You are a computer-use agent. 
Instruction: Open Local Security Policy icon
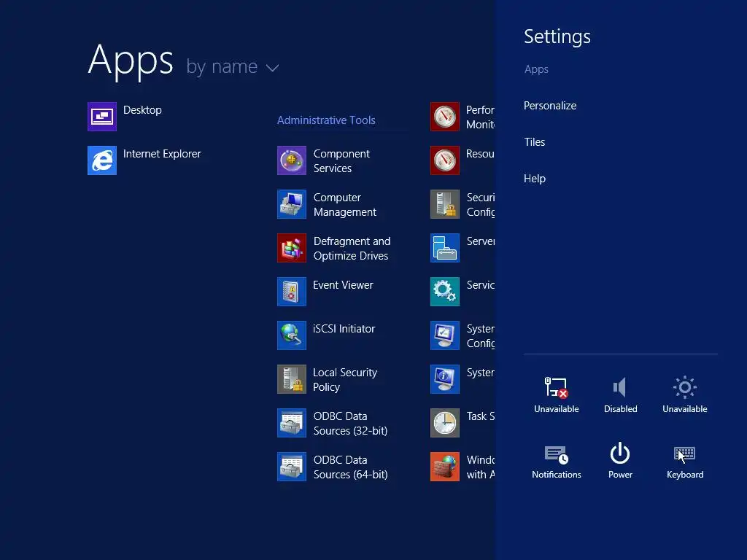tap(292, 379)
